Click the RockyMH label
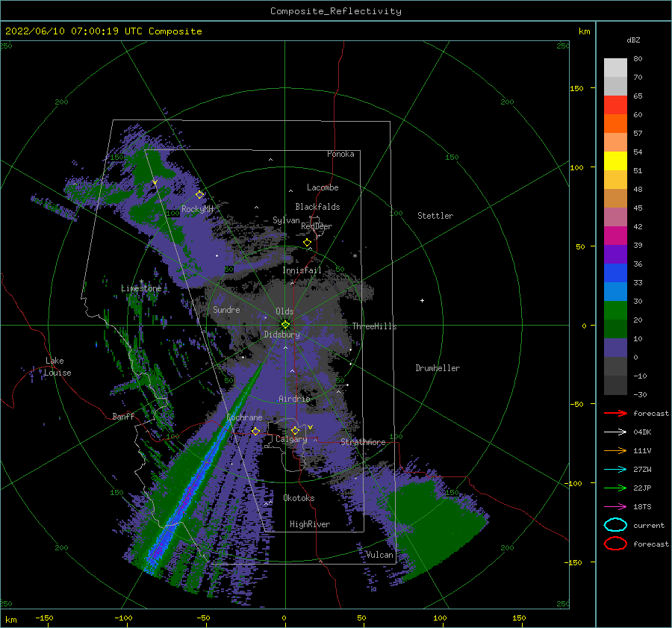This screenshot has width=672, height=628. (x=197, y=209)
